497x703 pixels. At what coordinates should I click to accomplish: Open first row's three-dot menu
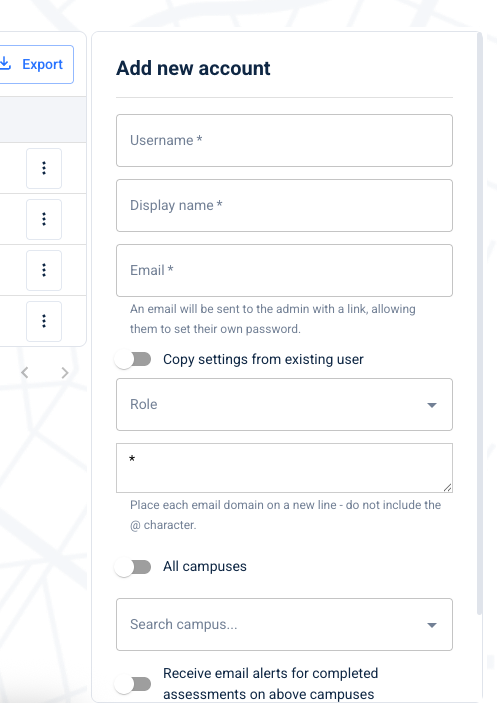44,168
